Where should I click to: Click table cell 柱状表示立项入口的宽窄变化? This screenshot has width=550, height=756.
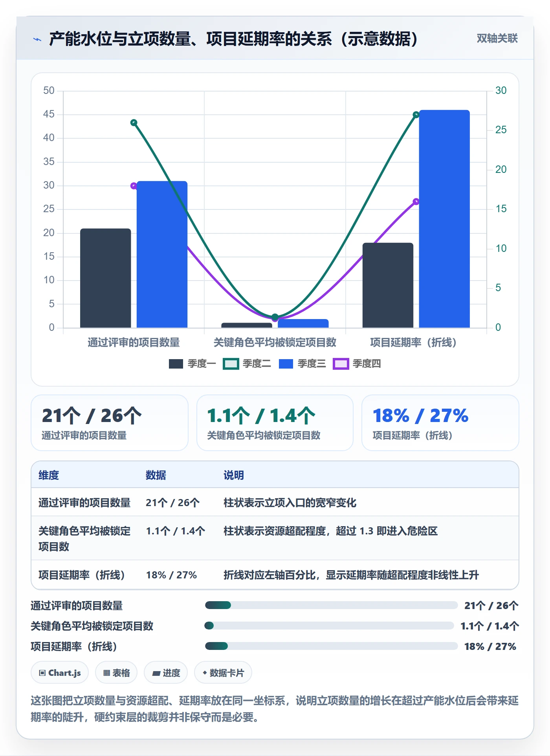pyautogui.click(x=290, y=503)
